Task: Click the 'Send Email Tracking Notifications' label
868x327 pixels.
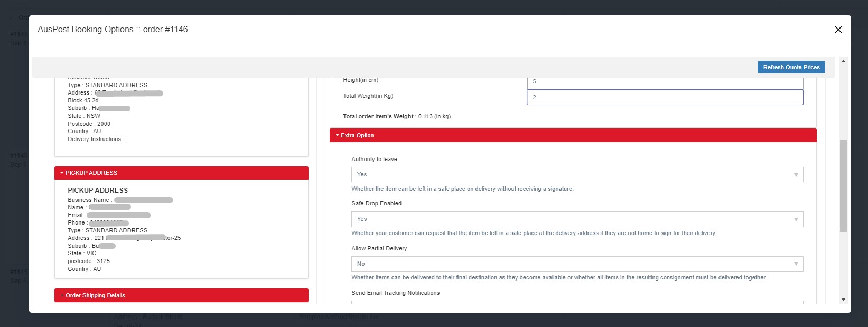Action: [396, 293]
